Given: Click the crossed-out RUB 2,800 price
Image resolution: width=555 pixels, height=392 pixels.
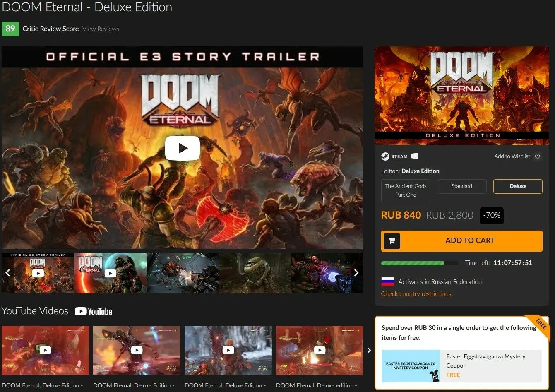Looking at the screenshot, I should 449,215.
